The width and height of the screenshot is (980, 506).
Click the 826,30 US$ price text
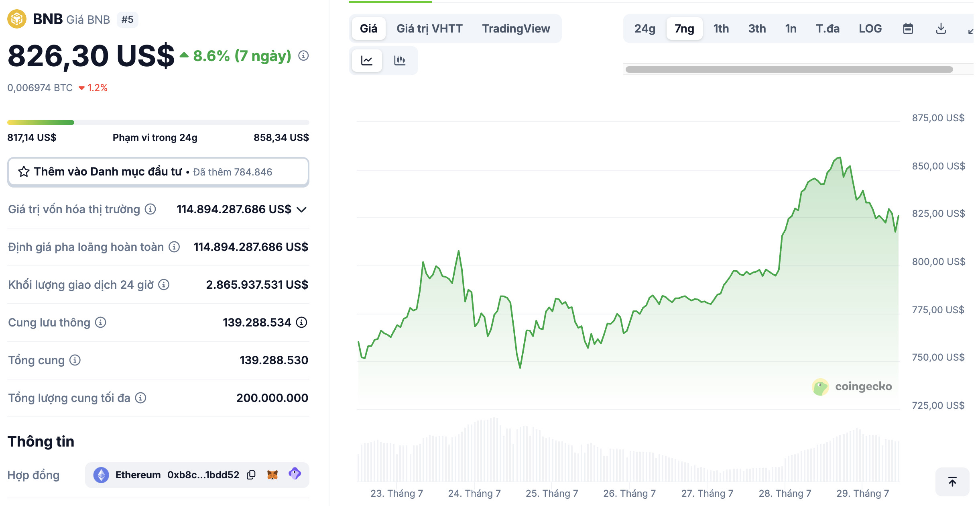point(91,56)
